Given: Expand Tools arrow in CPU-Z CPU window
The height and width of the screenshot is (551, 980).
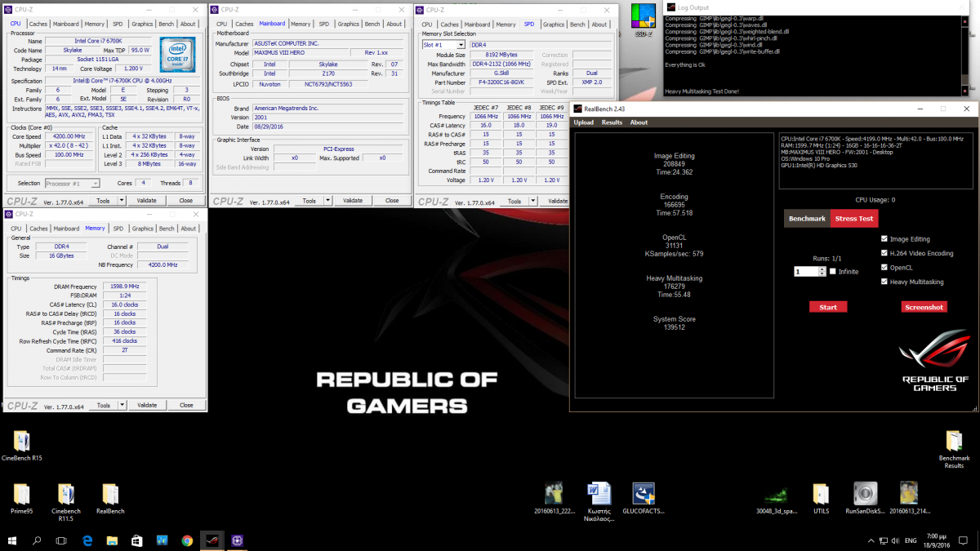Looking at the screenshot, I should tap(122, 200).
